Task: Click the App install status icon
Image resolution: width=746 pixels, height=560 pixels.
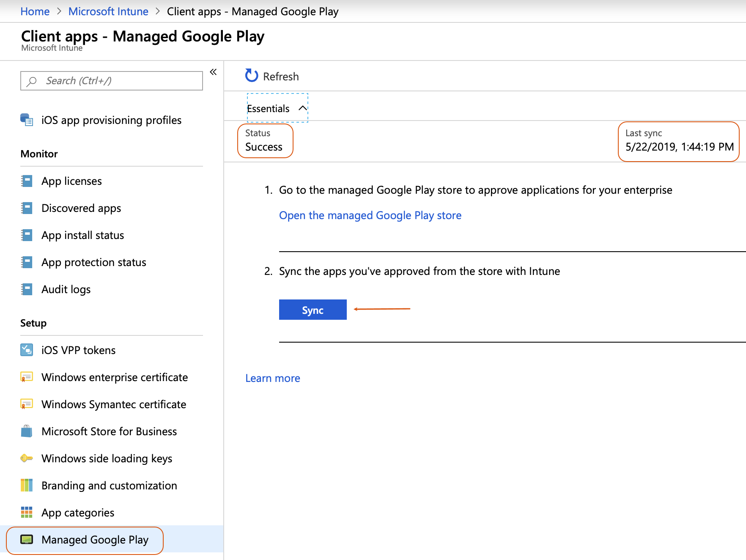Action: pos(27,235)
